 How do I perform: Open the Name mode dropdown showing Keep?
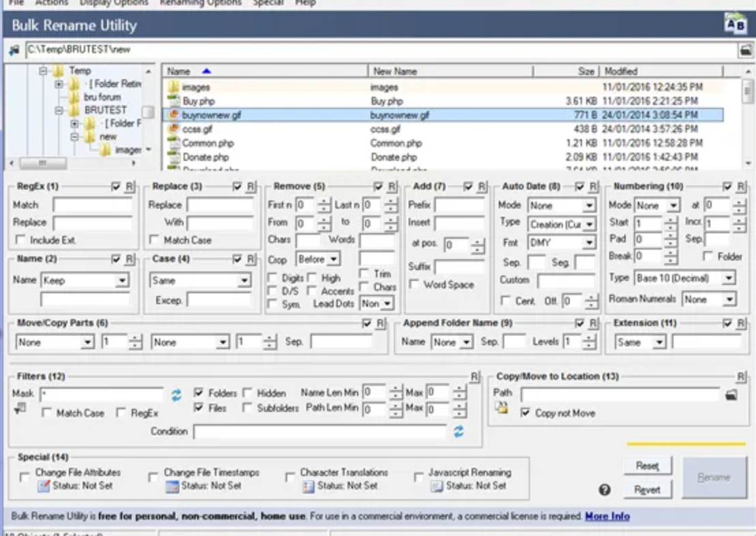(x=121, y=280)
